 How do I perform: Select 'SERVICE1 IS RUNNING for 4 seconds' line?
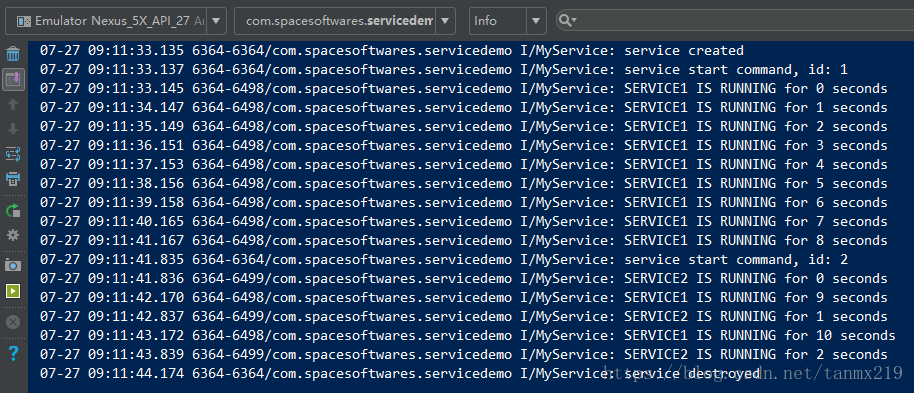[463, 164]
